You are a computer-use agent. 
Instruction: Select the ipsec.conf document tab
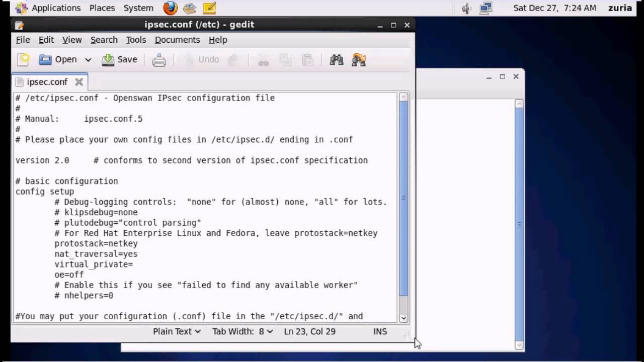[x=47, y=81]
